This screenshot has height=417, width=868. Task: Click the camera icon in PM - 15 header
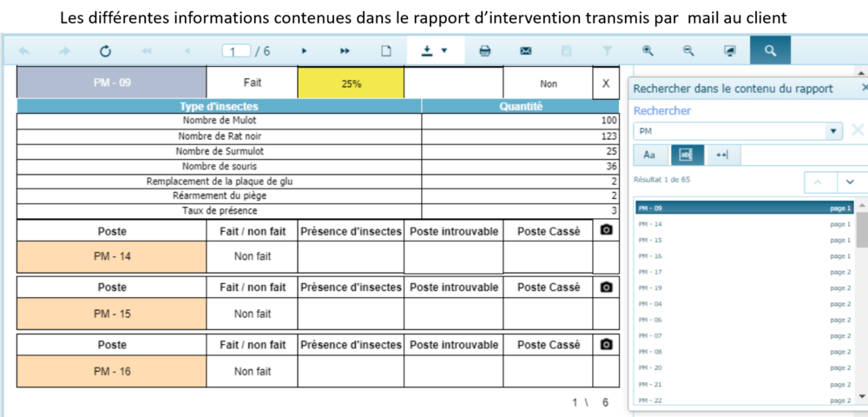[606, 287]
